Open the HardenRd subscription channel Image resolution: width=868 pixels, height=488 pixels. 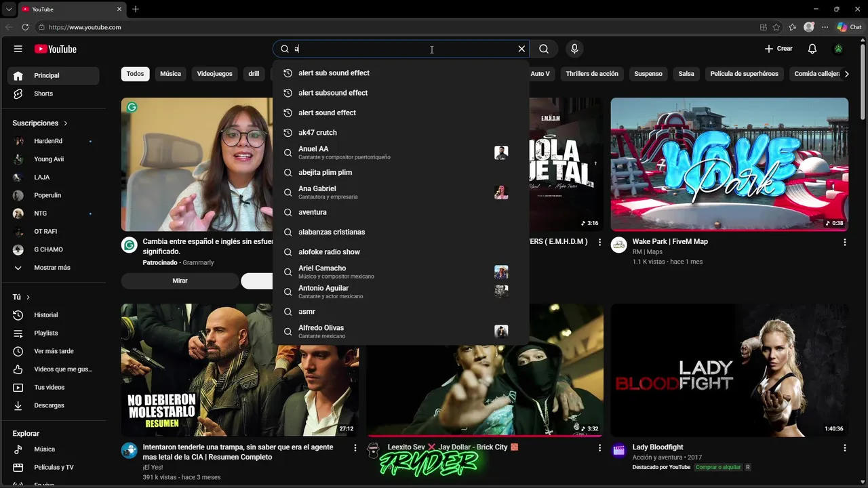coord(54,141)
